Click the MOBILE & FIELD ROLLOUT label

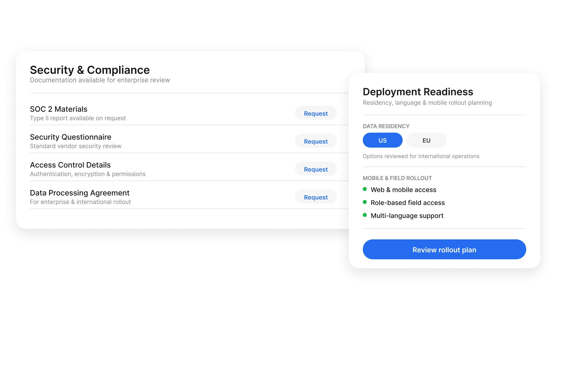(397, 178)
